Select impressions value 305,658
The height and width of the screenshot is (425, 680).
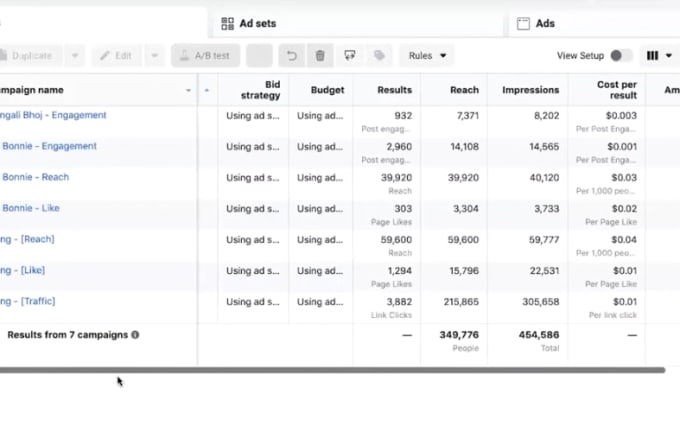click(x=540, y=302)
